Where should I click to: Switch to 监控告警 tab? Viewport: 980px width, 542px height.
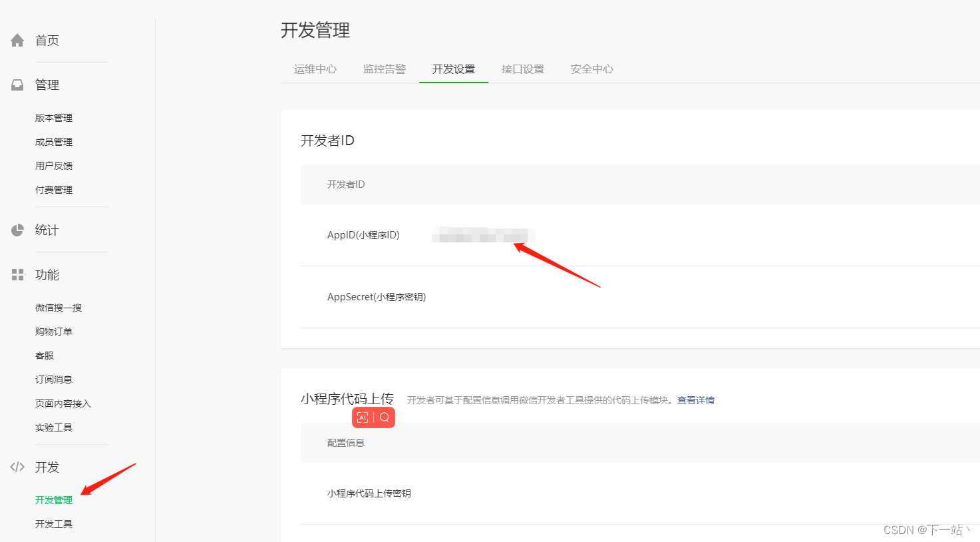click(385, 69)
